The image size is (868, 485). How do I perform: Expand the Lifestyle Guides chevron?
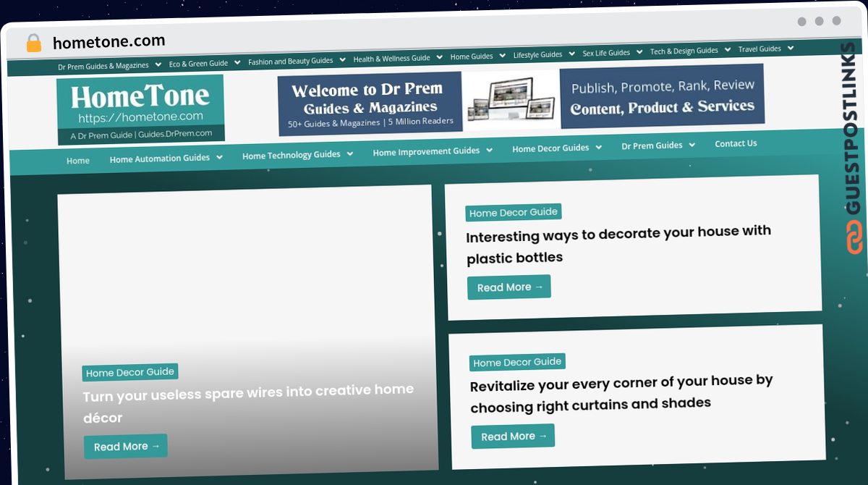[x=571, y=54]
